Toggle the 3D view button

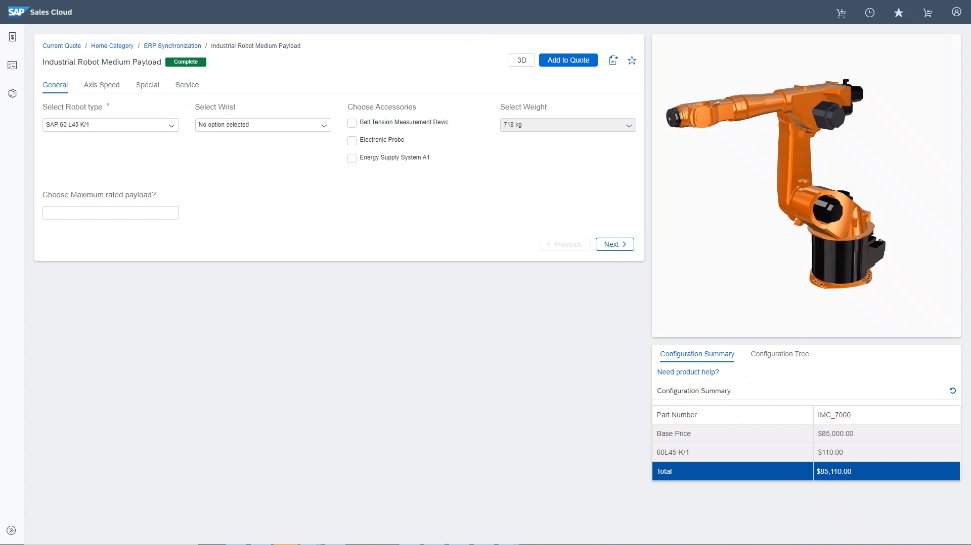(521, 60)
